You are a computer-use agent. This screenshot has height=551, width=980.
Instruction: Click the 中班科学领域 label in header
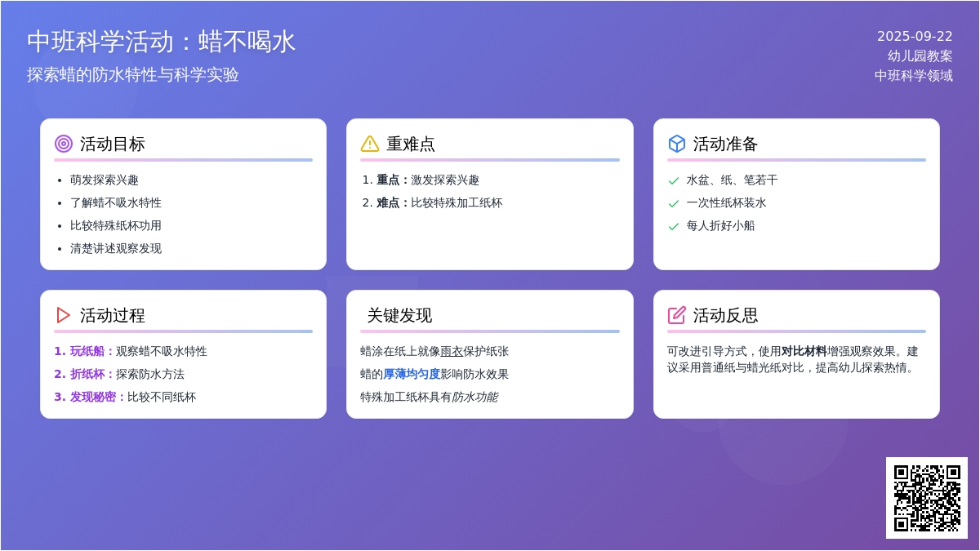913,75
